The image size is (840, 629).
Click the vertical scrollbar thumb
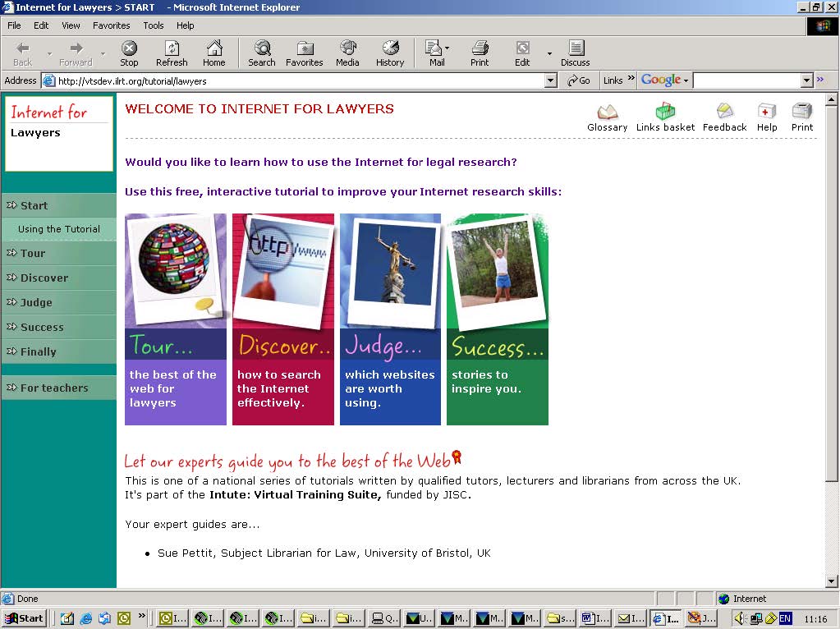pyautogui.click(x=831, y=294)
